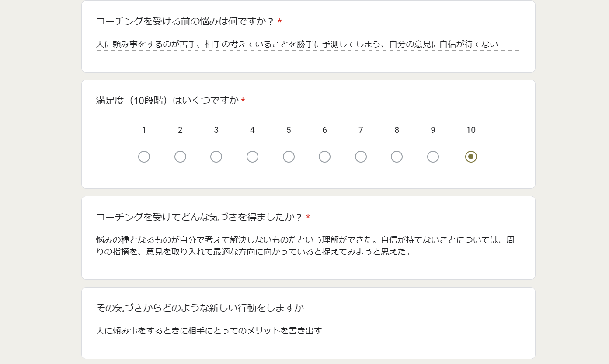
Task: Pick satisfaction rating 8
Action: click(397, 156)
